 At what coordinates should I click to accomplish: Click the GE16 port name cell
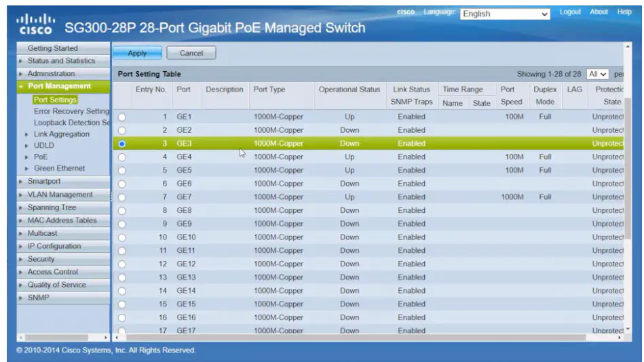186,317
